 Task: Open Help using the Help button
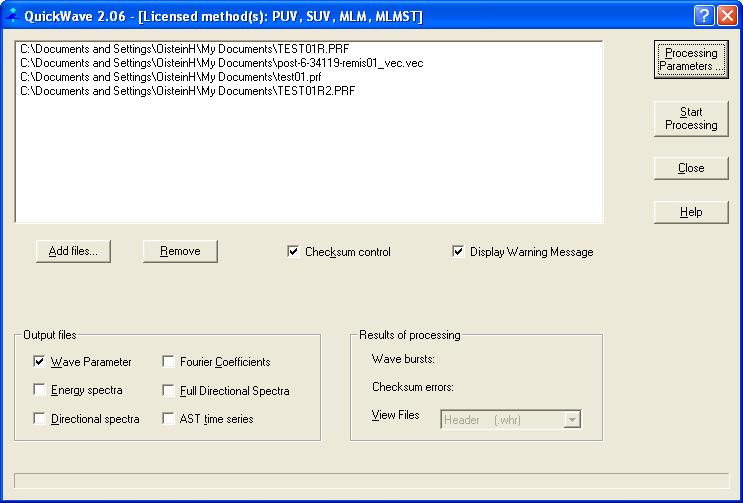coord(691,212)
